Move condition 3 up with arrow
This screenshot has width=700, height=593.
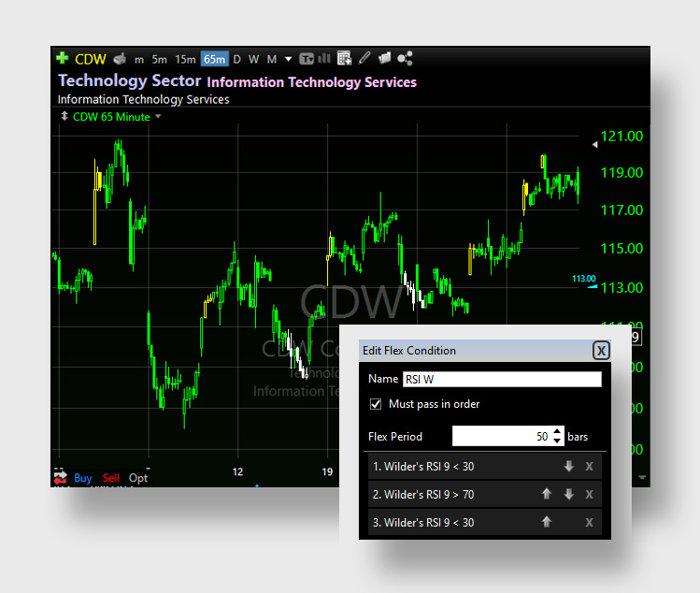[x=547, y=522]
